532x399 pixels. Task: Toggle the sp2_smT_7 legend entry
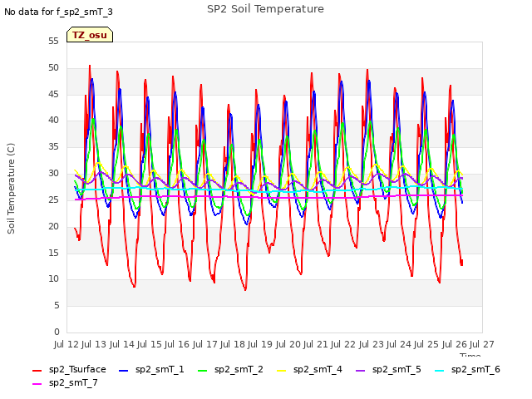point(65,382)
